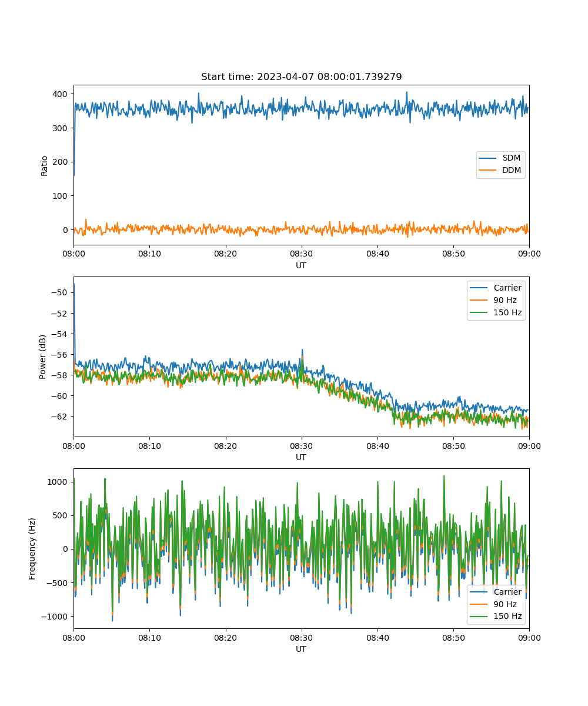
Task: Select the SDM legend label in the Ratio plot
Action: pos(512,158)
